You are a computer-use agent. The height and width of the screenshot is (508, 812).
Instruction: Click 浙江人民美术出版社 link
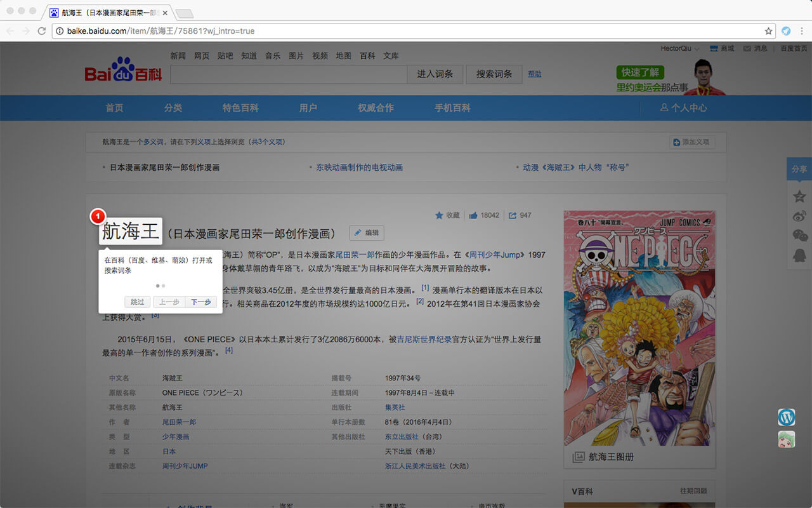click(415, 466)
